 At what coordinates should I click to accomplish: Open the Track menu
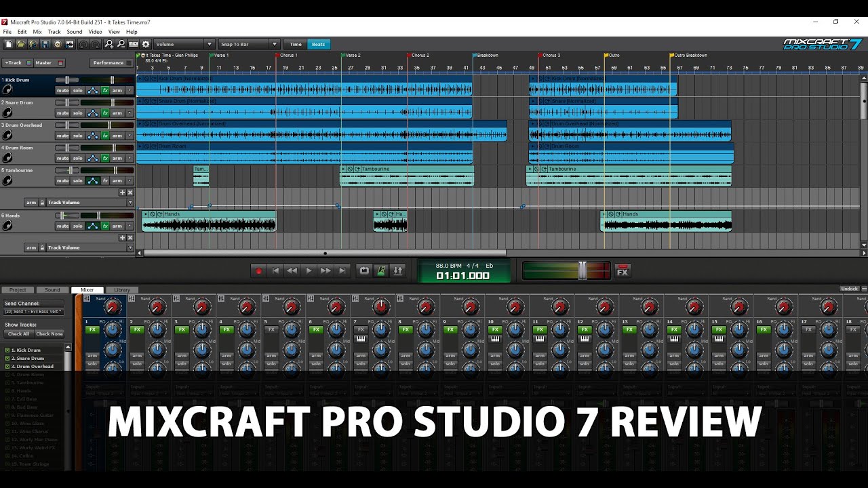[x=54, y=31]
